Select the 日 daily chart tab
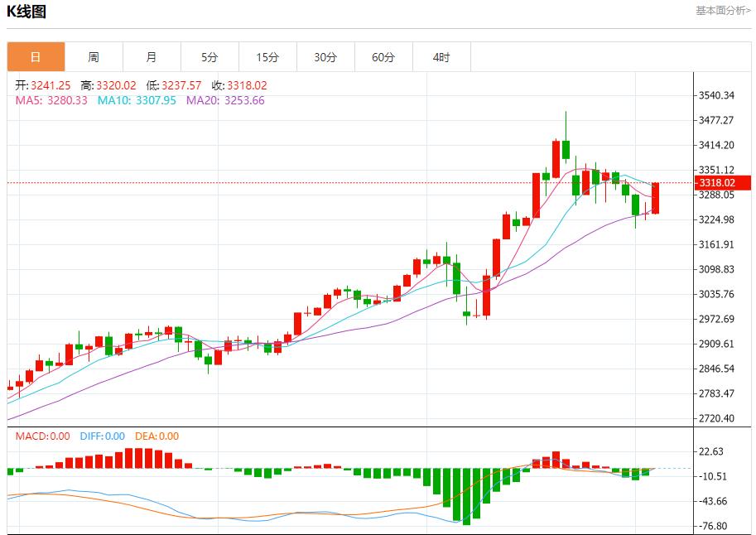 point(36,57)
